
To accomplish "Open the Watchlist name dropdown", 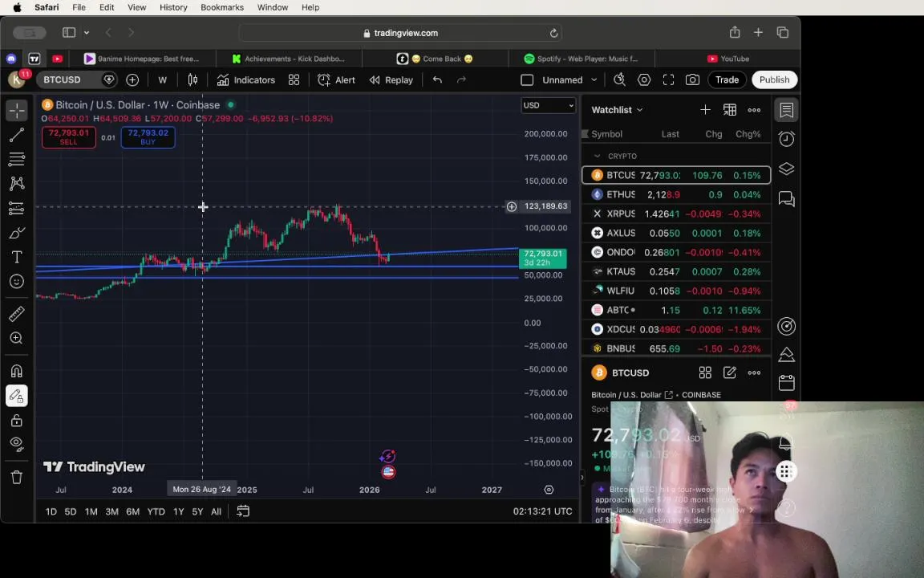I will point(616,110).
